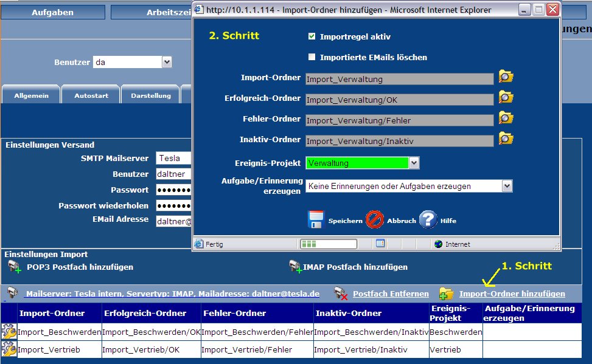This screenshot has height=364, width=592.
Task: Click the Import-Ordner hinzufügen link
Action: click(512, 294)
